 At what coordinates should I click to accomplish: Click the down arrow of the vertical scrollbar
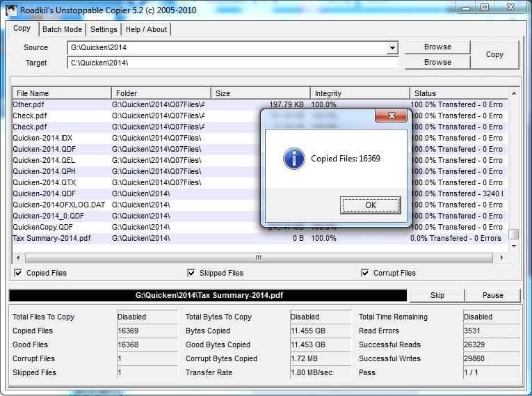coord(514,246)
